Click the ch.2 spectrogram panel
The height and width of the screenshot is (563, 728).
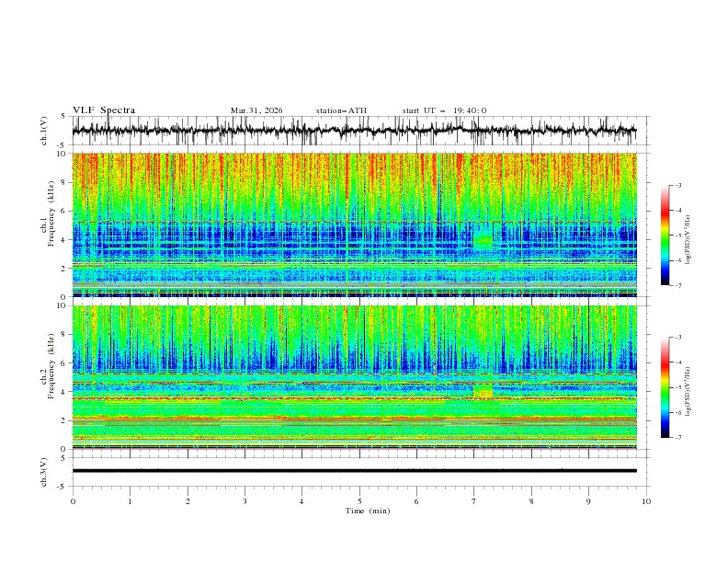(354, 377)
